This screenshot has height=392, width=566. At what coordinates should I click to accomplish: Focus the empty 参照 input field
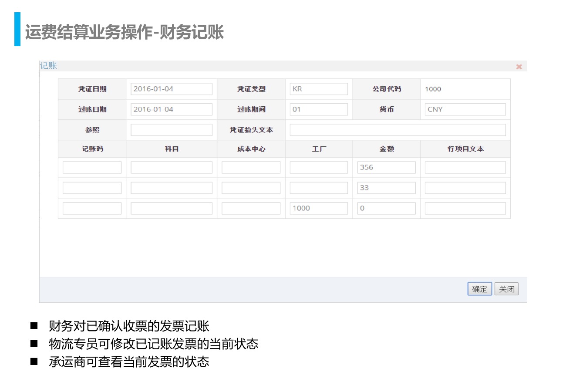click(172, 130)
